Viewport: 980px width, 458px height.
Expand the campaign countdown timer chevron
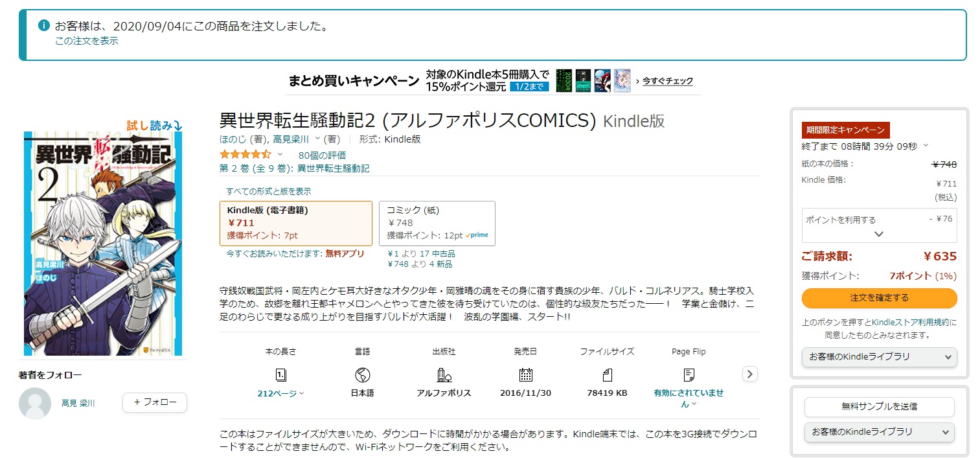pyautogui.click(x=926, y=146)
